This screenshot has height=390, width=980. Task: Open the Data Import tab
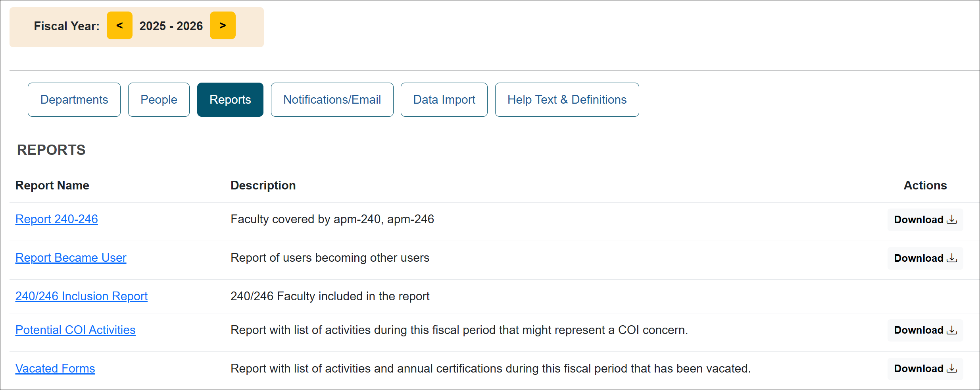point(444,99)
